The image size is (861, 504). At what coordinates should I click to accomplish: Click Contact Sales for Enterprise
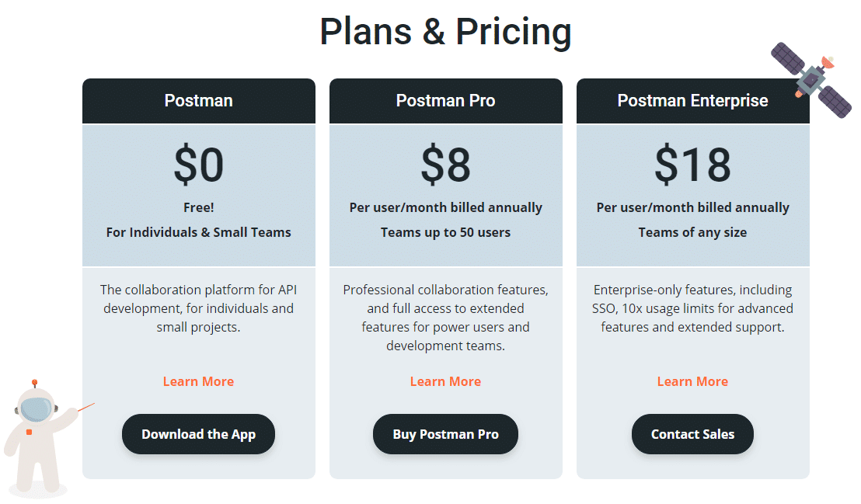tap(692, 434)
